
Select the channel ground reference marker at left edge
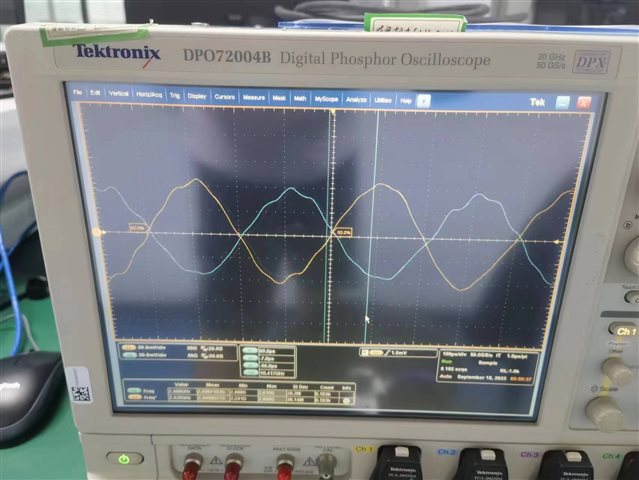[97, 233]
